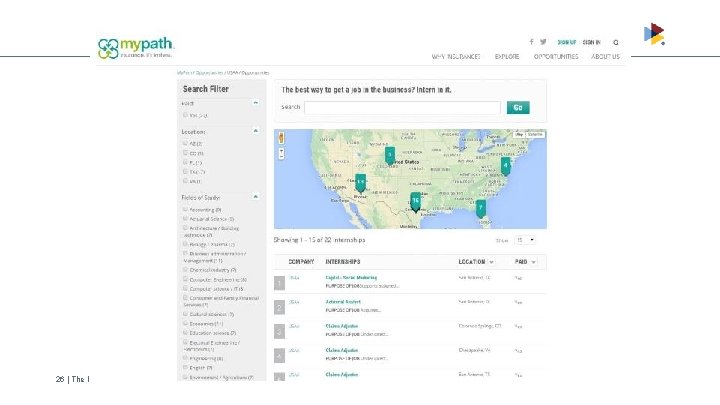
Task: Check the CO location filter
Action: click(x=186, y=152)
